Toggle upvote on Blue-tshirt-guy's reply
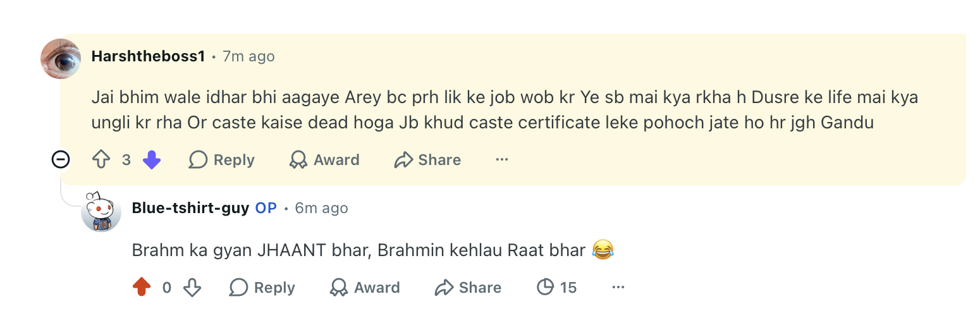Screen dimensions: 980x325 pyautogui.click(x=142, y=288)
